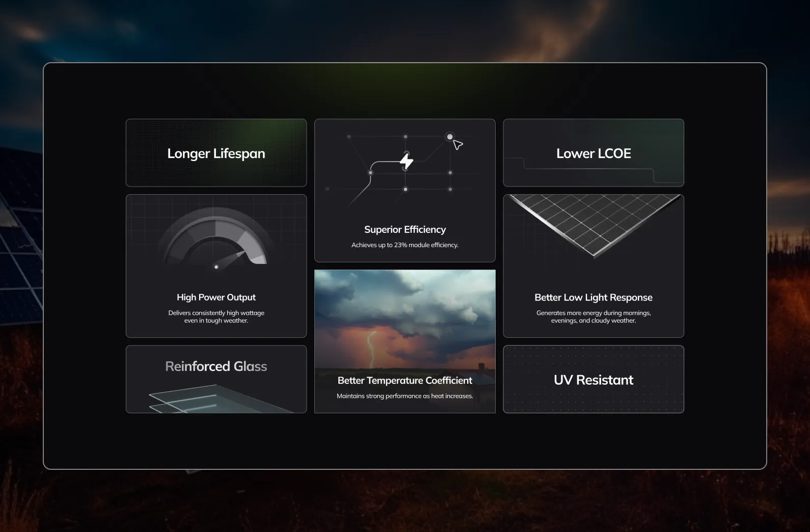Select the UV Resistant card
810x532 pixels.
coord(593,380)
